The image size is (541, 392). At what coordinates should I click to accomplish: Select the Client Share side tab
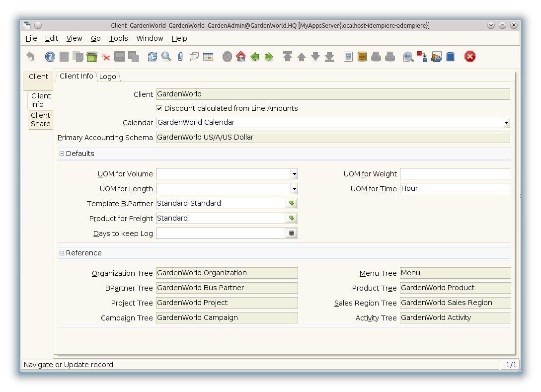[41, 120]
